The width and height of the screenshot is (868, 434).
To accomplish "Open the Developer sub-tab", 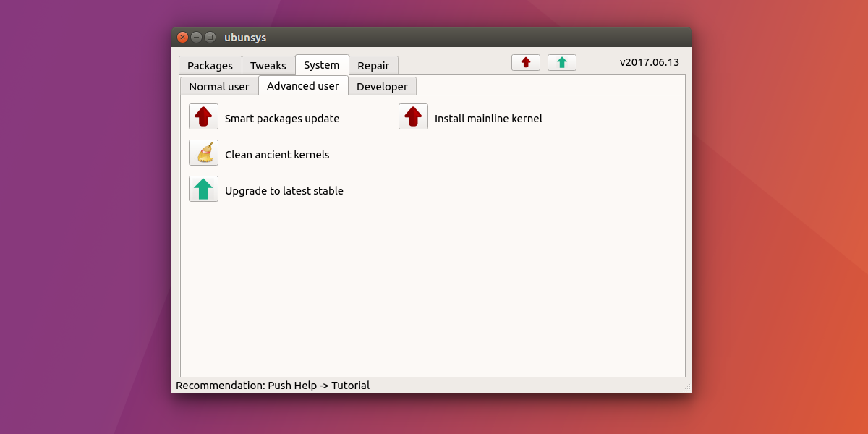I will [382, 86].
